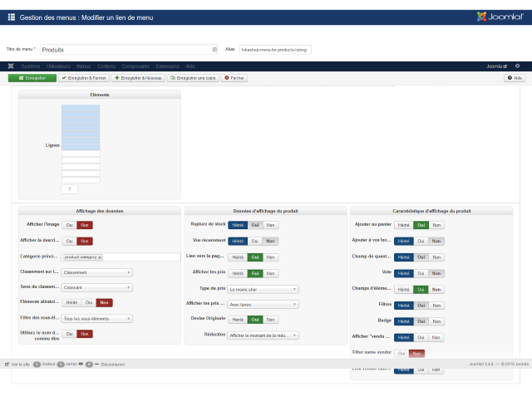Click the Joomla site link at right of navbar

[x=496, y=66]
